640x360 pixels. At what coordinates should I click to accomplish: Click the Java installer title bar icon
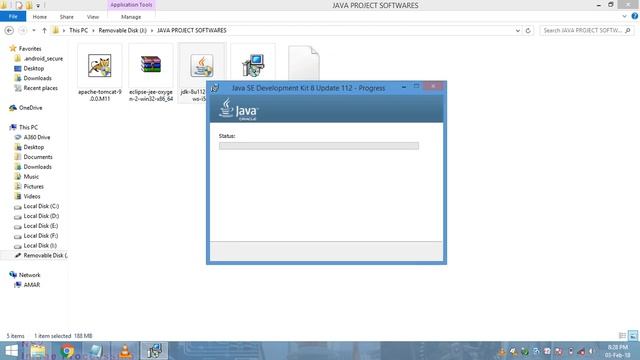tap(215, 88)
